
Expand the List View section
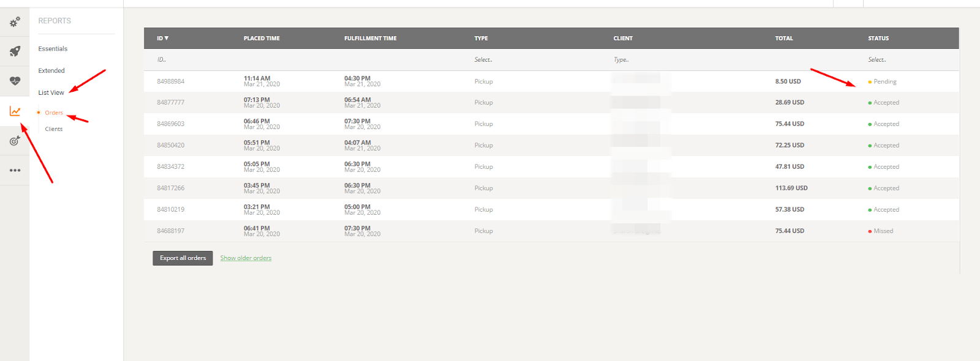pos(51,93)
